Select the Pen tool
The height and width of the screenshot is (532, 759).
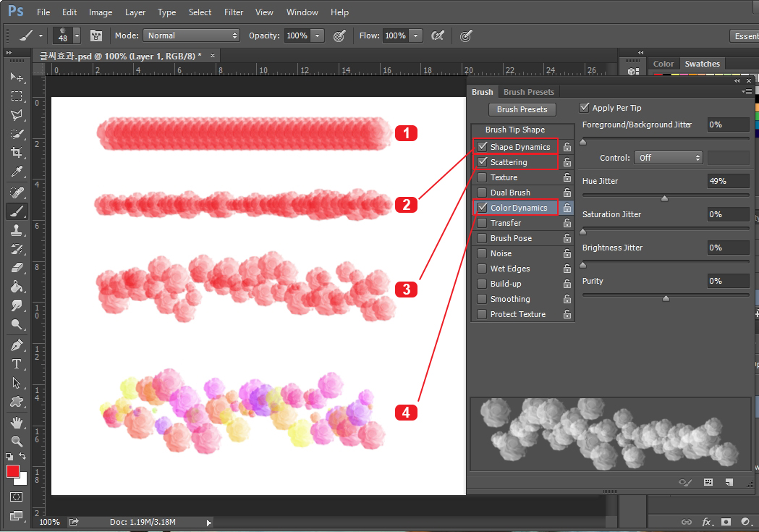pyautogui.click(x=17, y=345)
